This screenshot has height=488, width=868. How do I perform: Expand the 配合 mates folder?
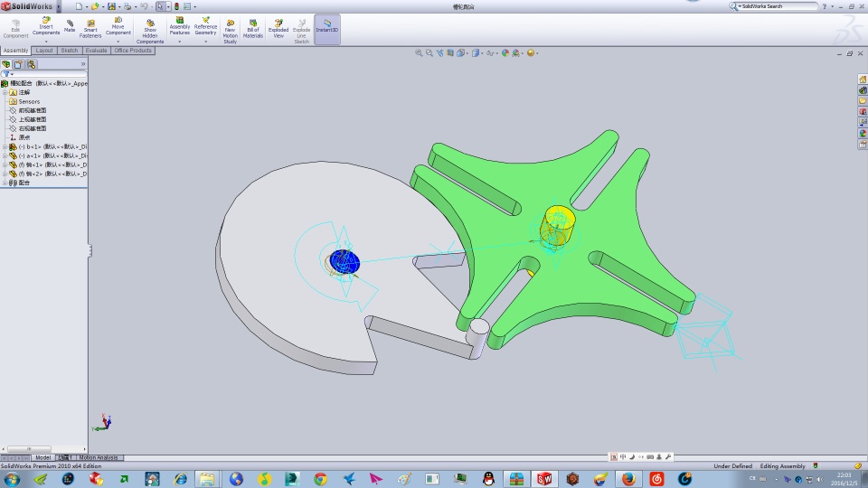5,183
